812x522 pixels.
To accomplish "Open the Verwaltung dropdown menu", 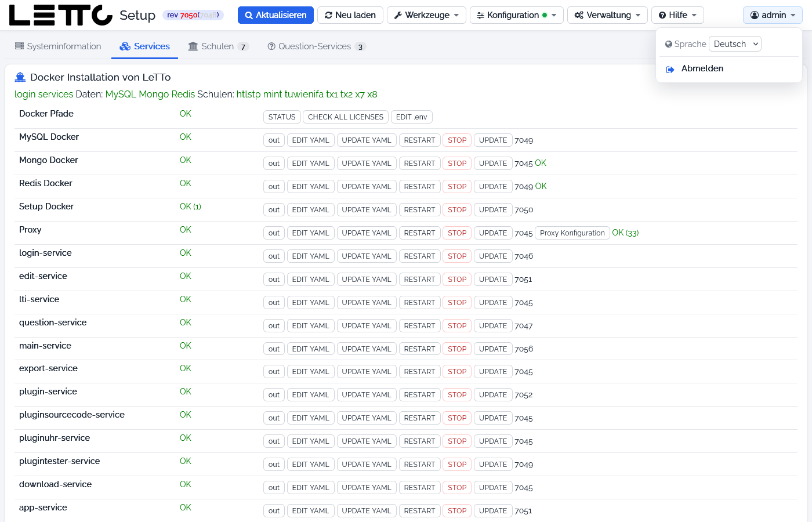I will (x=607, y=15).
